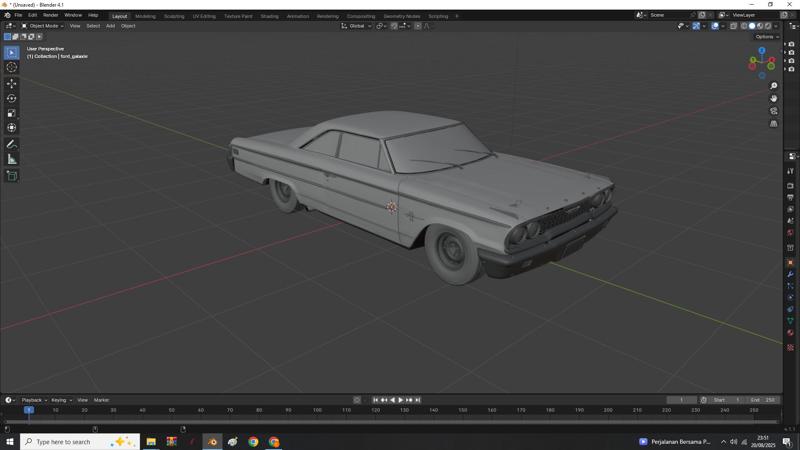Select the Scale tool
Viewport: 800px width, 450px height.
click(x=11, y=113)
